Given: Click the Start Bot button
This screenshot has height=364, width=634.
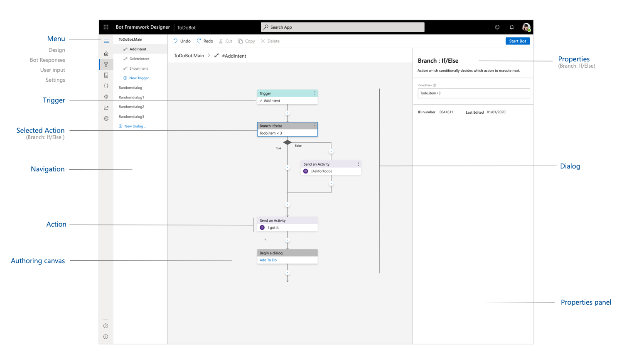Looking at the screenshot, I should [518, 41].
